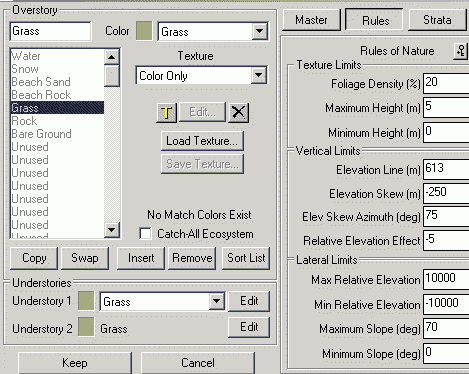Select Beach Rock in the ecosystem list
469x374 pixels.
57,95
